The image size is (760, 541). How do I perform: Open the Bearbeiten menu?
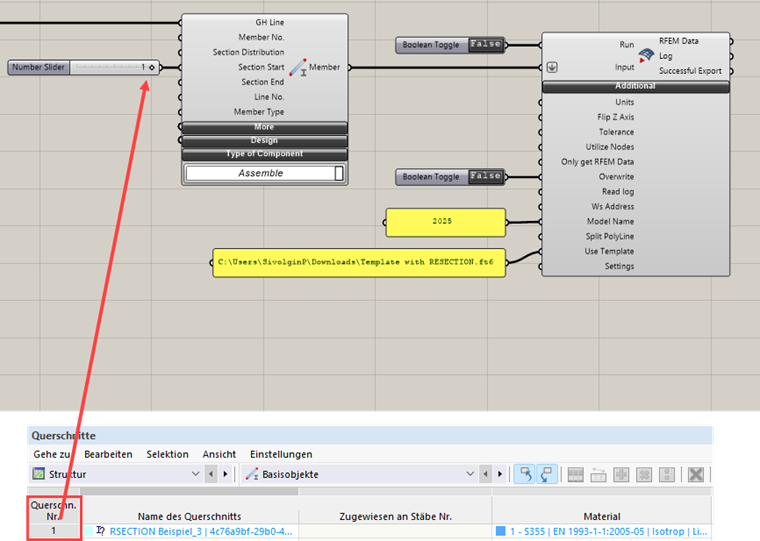tap(108, 454)
